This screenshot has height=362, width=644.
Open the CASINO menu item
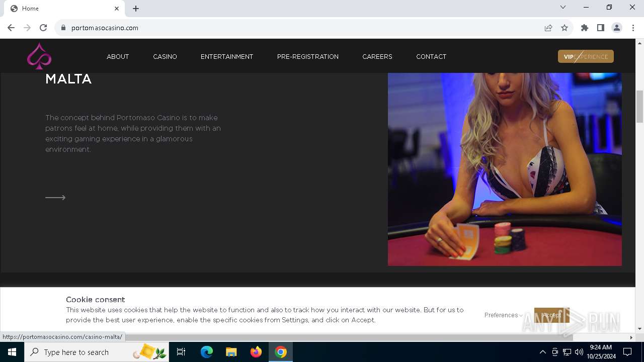(165, 56)
